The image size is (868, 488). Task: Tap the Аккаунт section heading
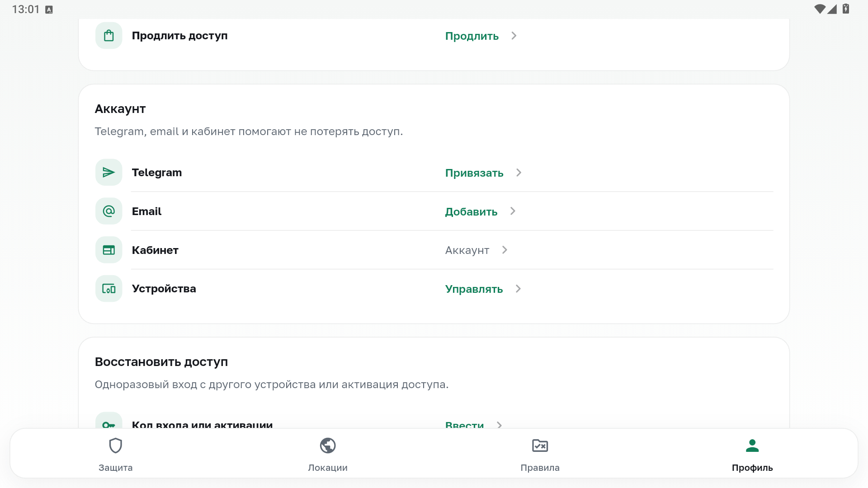coord(120,109)
